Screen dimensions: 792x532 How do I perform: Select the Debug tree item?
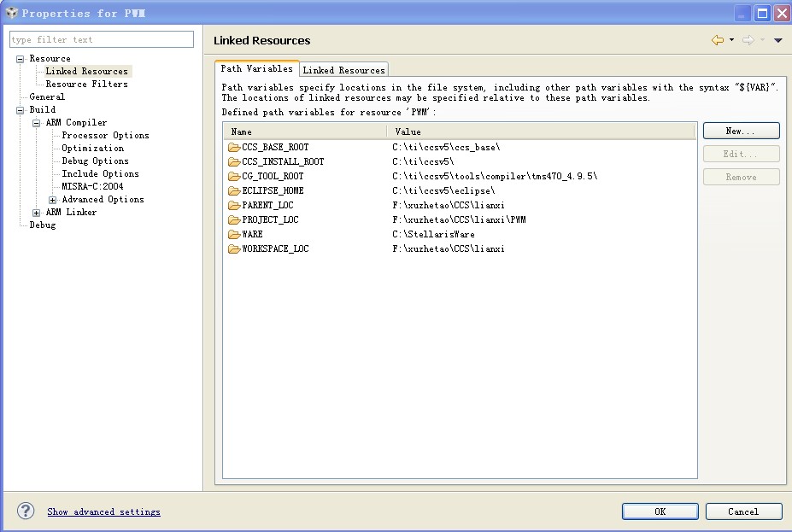tap(43, 225)
